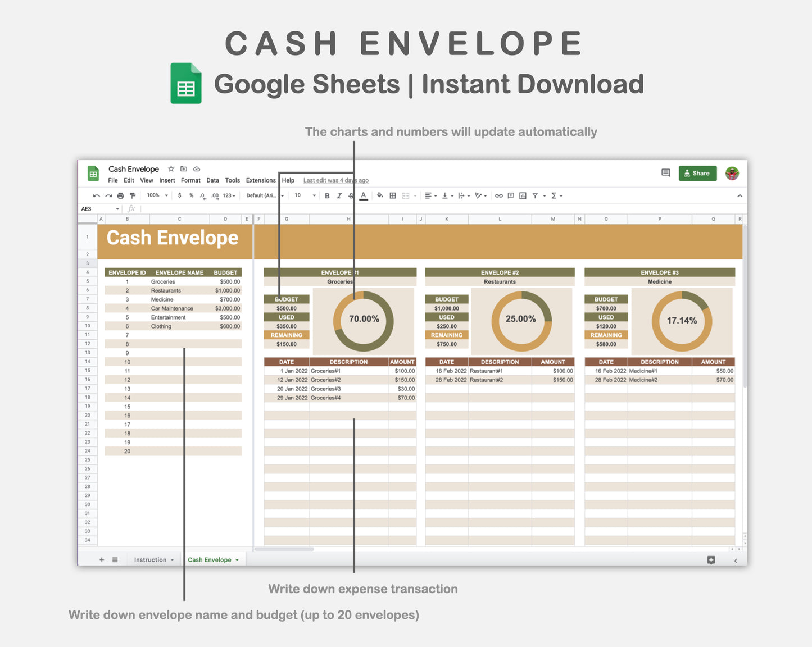Apply italic formatting
This screenshot has height=647, width=812.
pos(339,195)
